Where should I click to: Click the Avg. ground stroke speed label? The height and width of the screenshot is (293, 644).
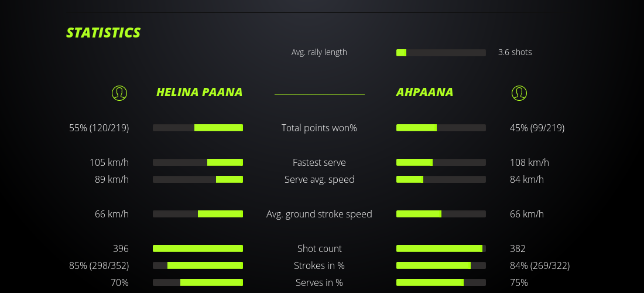coord(319,214)
